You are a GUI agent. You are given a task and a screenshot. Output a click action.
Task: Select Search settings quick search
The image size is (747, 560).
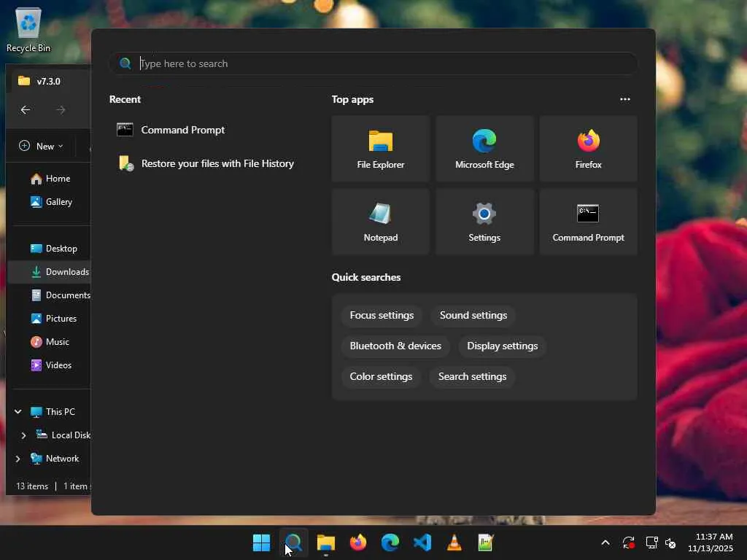click(472, 376)
